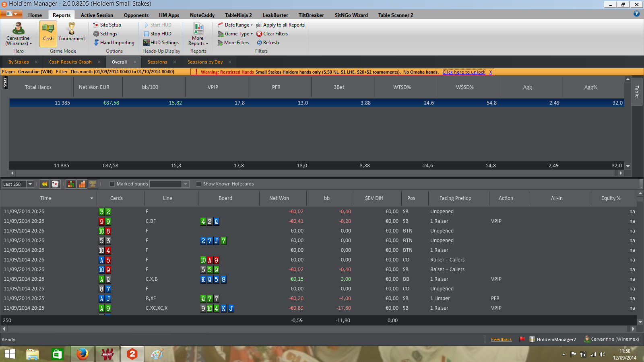Viewport: 644px width, 362px height.
Task: Open HUD Settings
Action: coord(161,43)
